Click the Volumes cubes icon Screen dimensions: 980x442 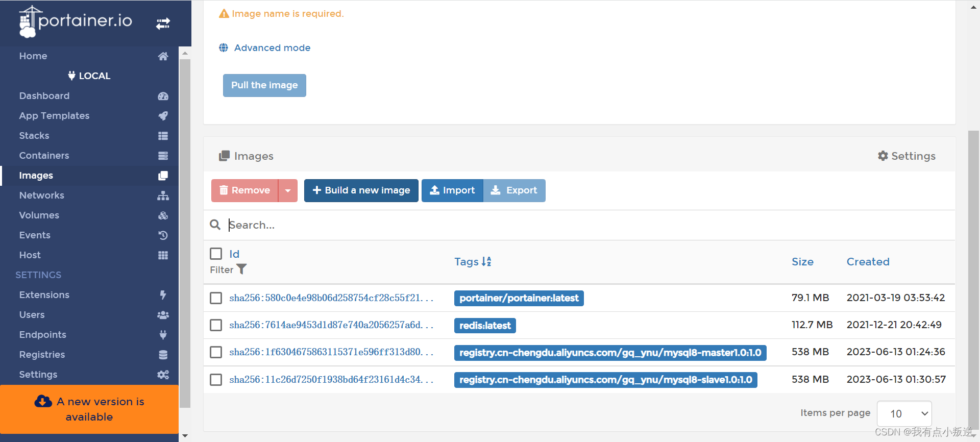click(x=163, y=215)
